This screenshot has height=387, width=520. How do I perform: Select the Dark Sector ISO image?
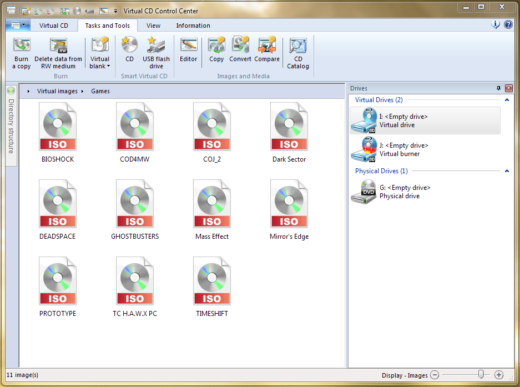289,133
